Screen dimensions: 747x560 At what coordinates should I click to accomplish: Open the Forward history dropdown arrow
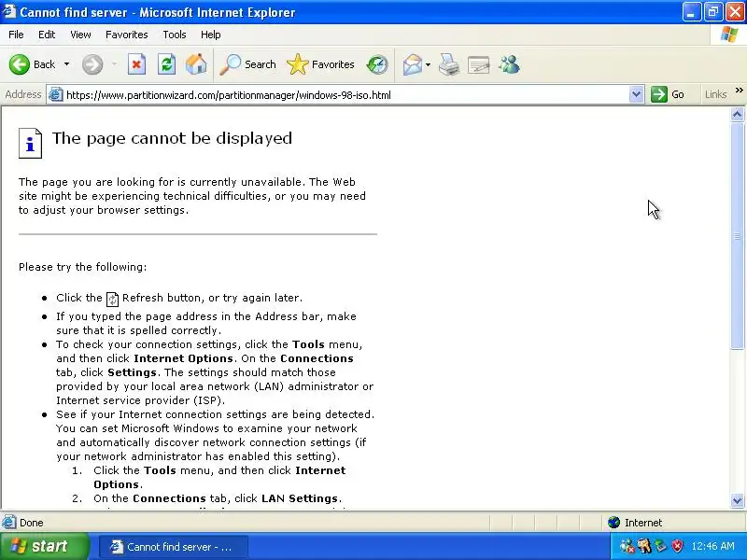point(114,64)
